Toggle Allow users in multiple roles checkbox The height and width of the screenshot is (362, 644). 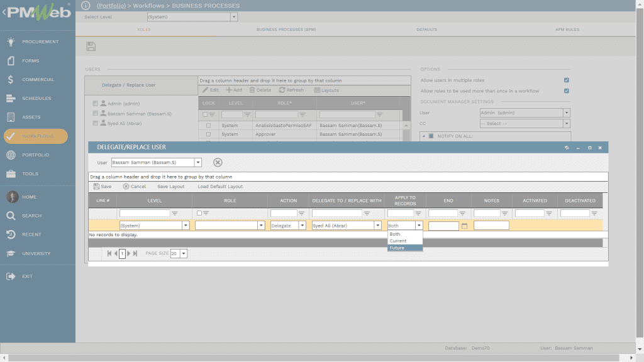567,80
